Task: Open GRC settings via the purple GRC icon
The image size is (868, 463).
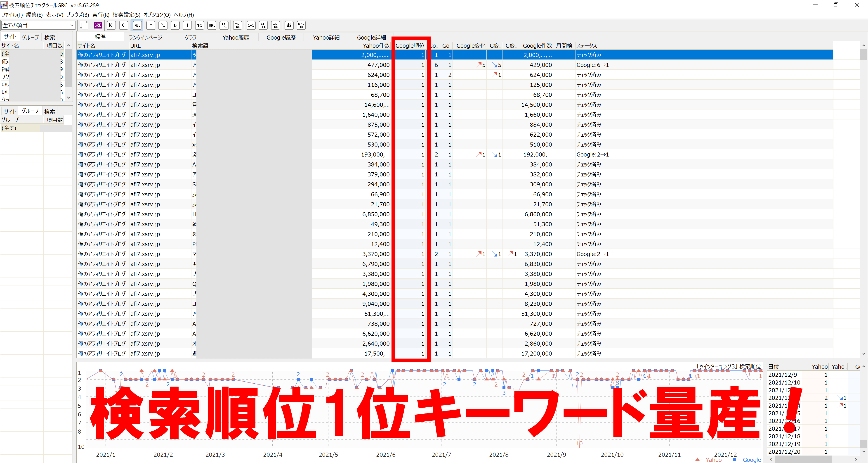Action: pyautogui.click(x=98, y=25)
